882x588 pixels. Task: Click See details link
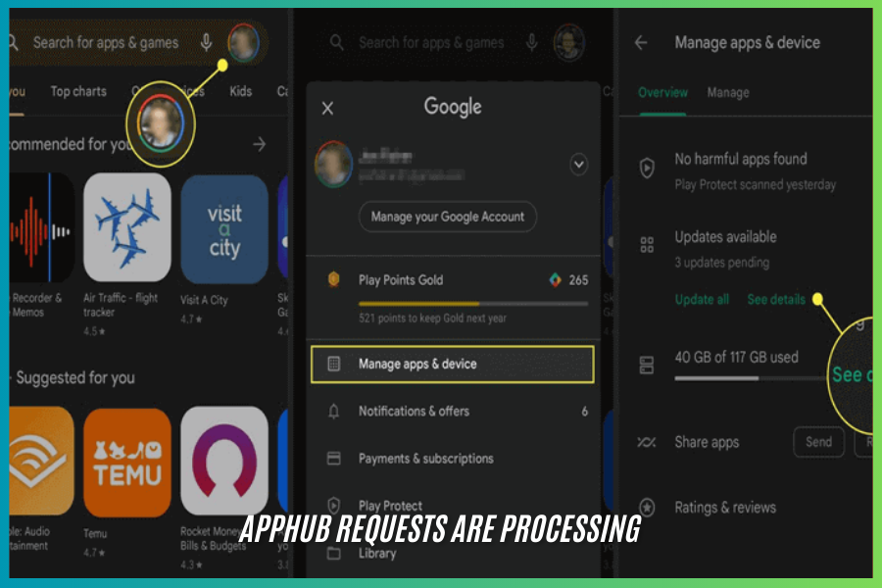click(x=776, y=300)
